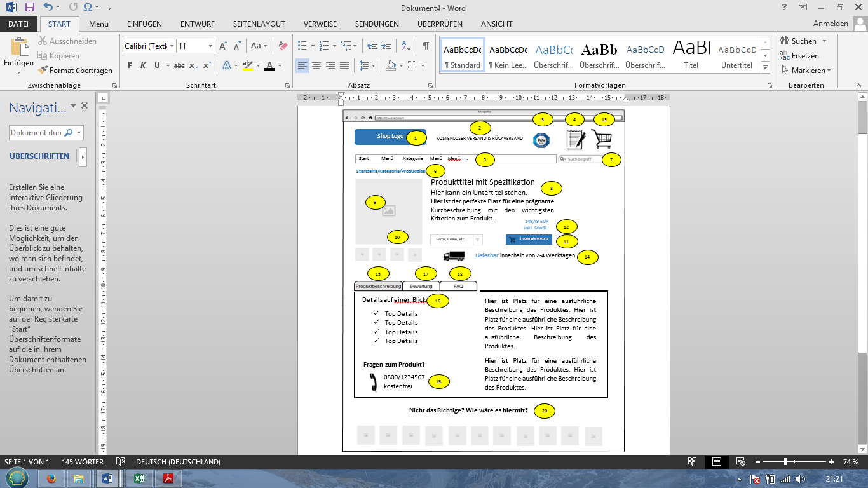Toggle italic formatting (K button)
This screenshot has width=868, height=488.
[x=143, y=65]
